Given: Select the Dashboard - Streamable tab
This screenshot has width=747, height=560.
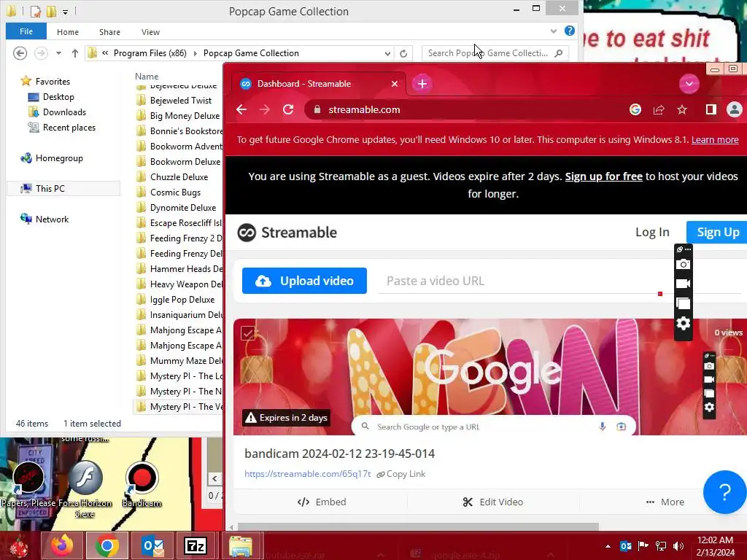Looking at the screenshot, I should pyautogui.click(x=320, y=84).
